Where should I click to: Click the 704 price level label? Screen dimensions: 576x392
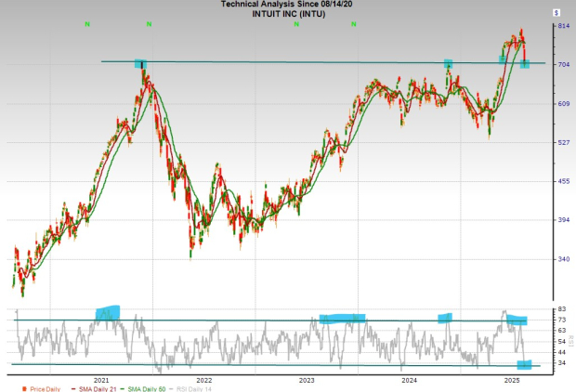tap(563, 64)
